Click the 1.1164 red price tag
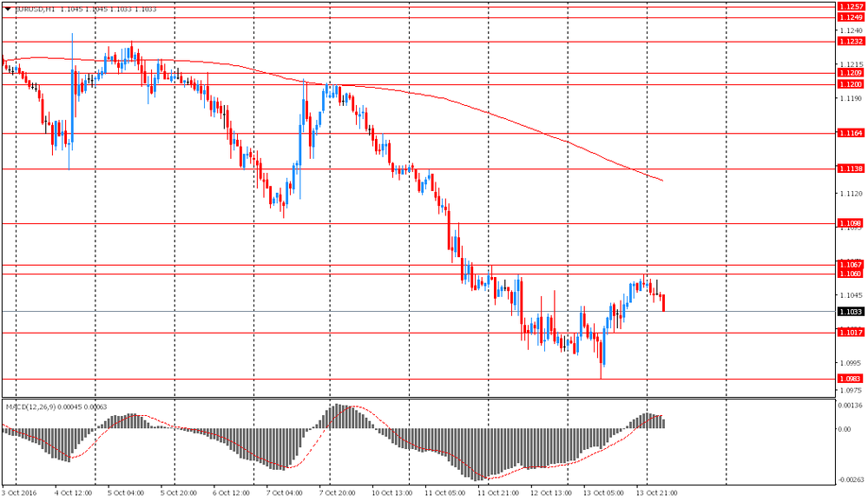Image resolution: width=868 pixels, height=502 pixels. pos(850,133)
